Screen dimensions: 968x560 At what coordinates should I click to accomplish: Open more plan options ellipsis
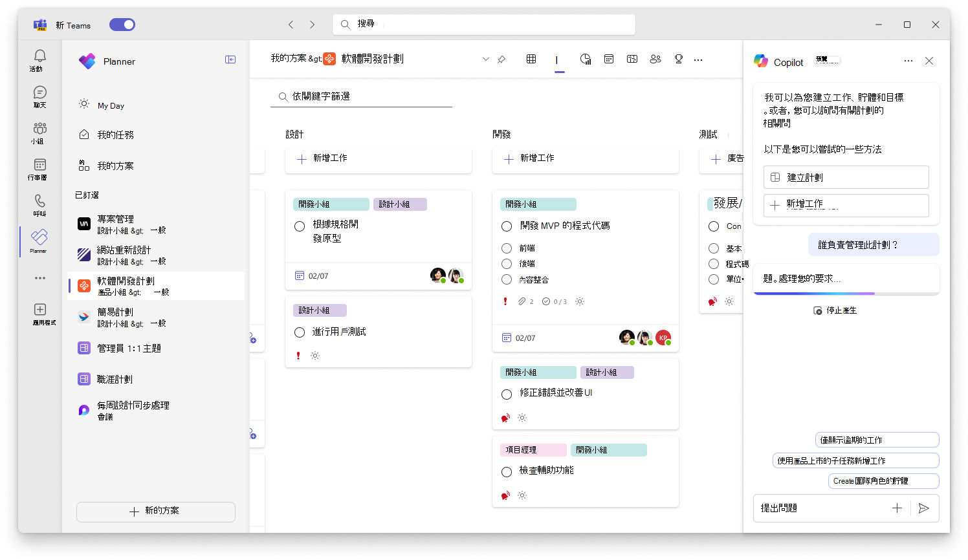(x=698, y=59)
